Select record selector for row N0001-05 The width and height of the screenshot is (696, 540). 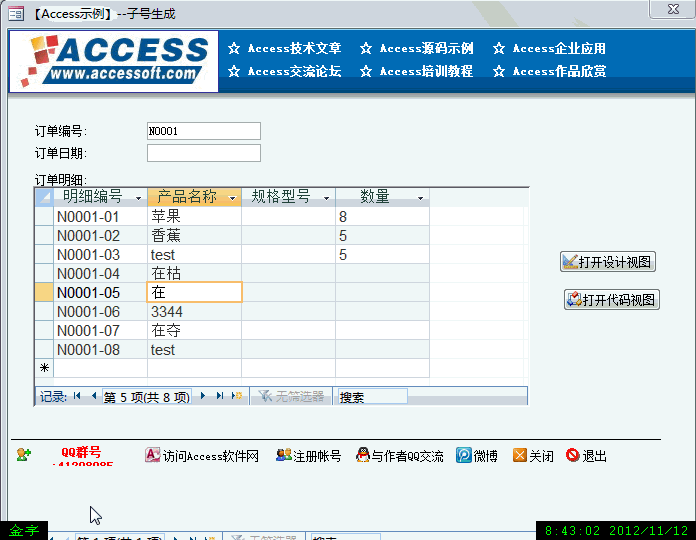pos(44,293)
